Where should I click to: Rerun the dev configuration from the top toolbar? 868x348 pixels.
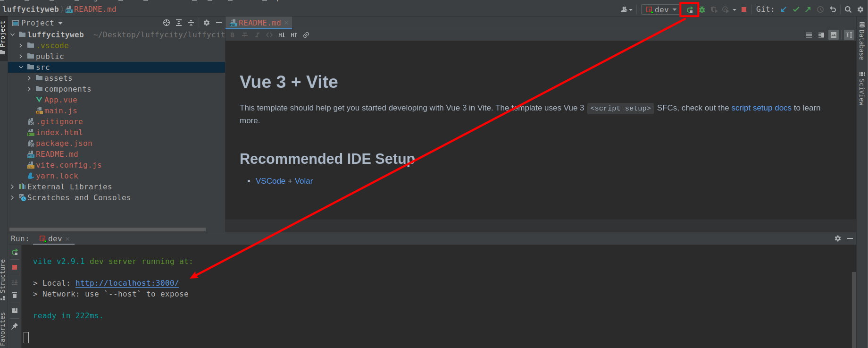[x=690, y=9]
